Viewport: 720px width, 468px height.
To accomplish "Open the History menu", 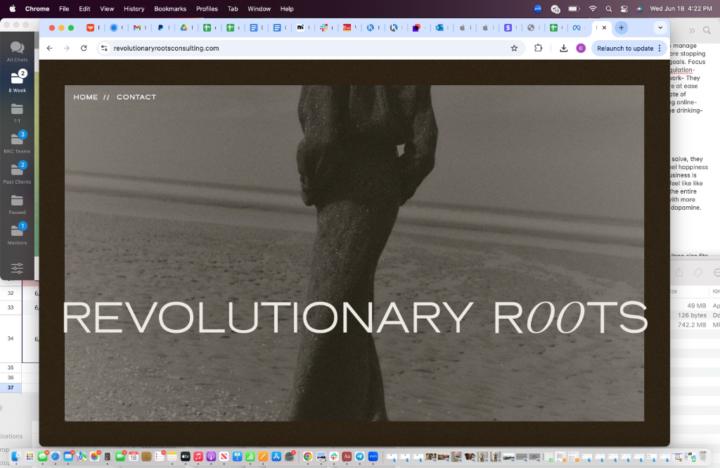I will point(134,9).
